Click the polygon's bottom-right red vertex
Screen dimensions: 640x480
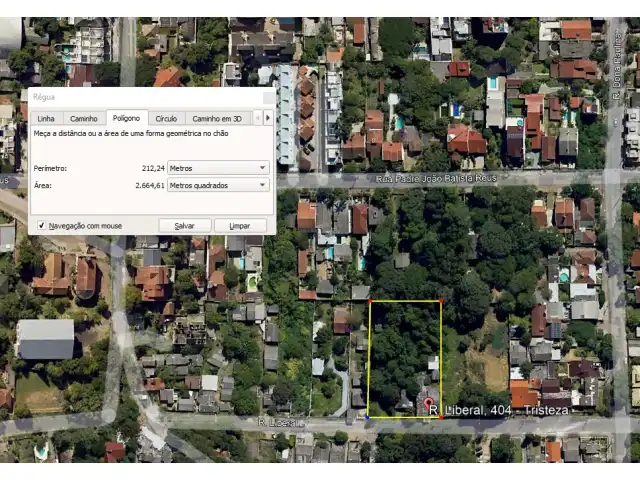pyautogui.click(x=441, y=417)
